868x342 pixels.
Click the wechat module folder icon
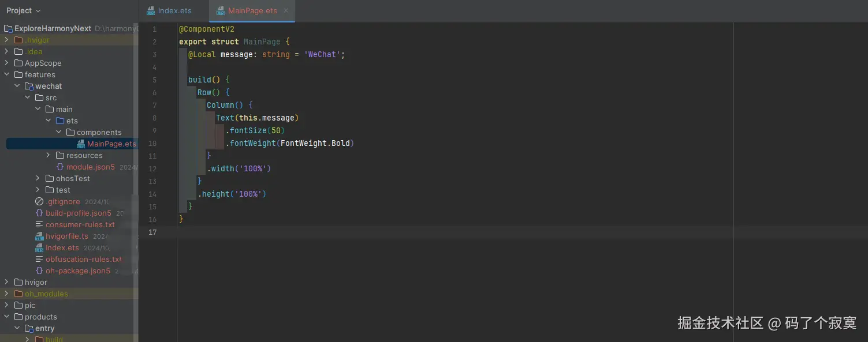point(29,86)
